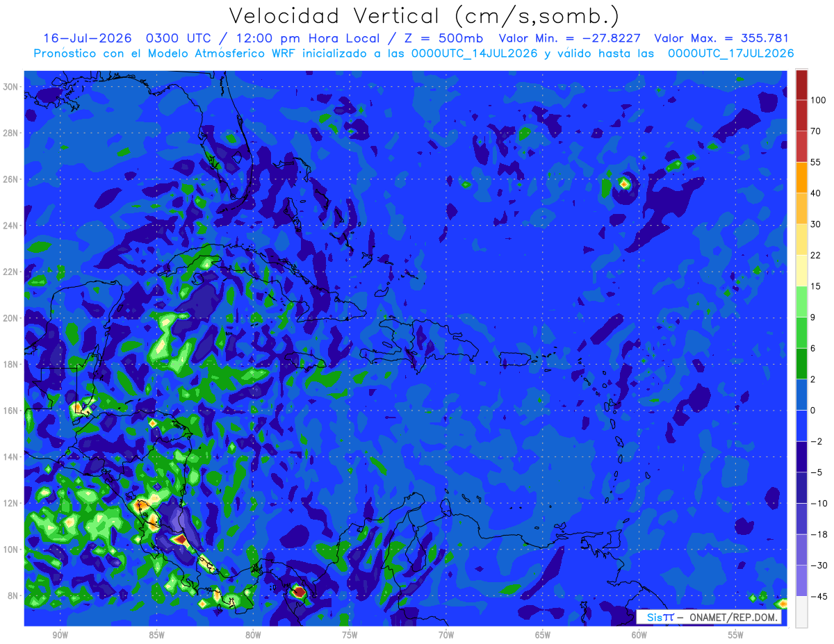Click the longitude label "70W"
This screenshot has width=834, height=644.
[x=446, y=635]
